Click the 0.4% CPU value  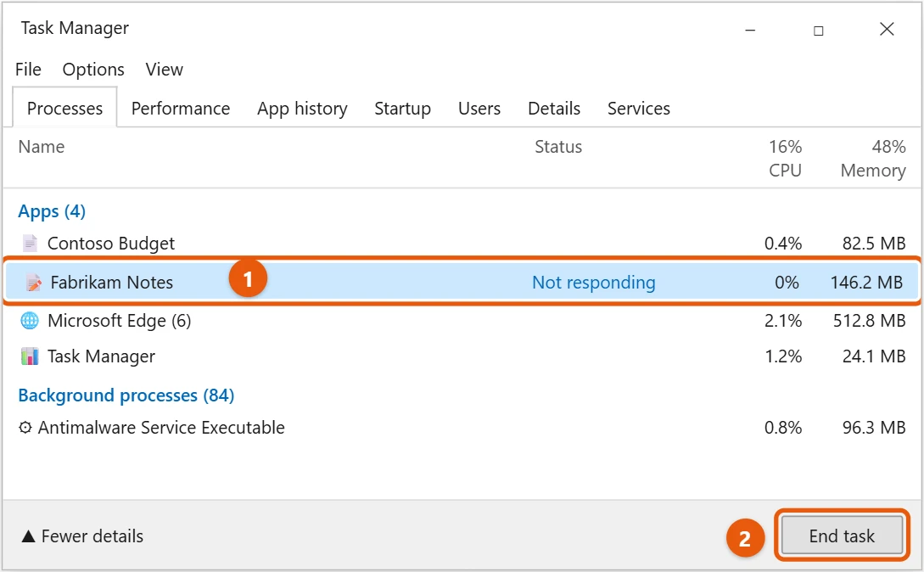783,243
